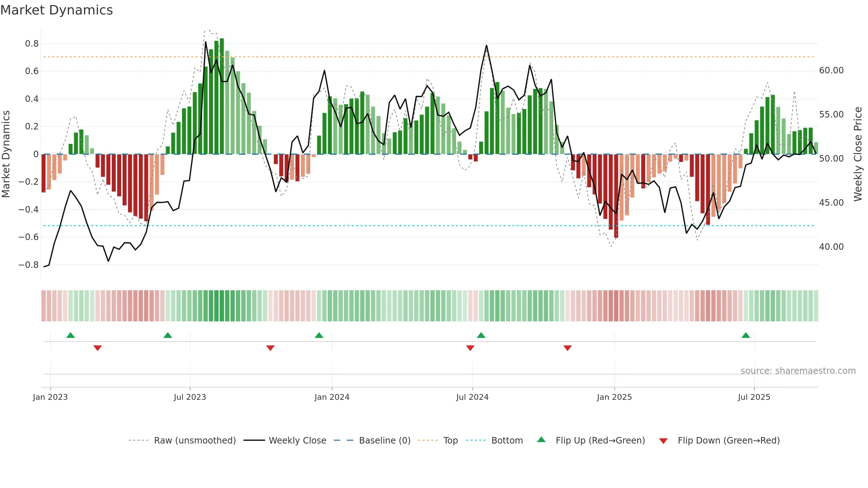Screen dimensions: 868x488
Task: Click the Jul 2024 axis label
Action: [472, 397]
